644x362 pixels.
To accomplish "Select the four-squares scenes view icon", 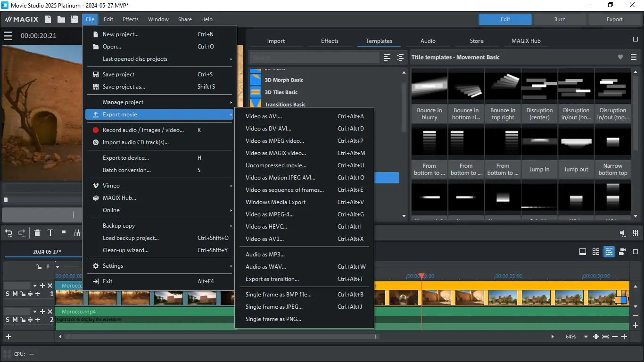I will 596,252.
